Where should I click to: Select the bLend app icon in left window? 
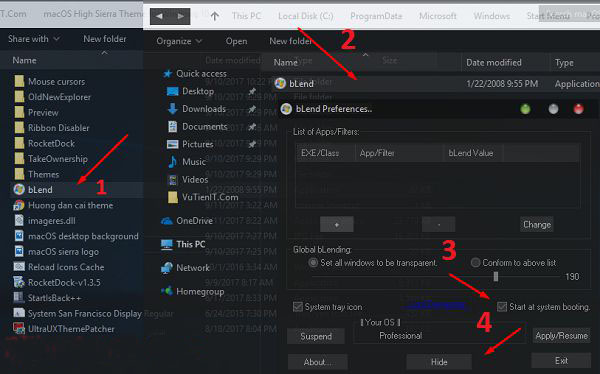coord(19,189)
